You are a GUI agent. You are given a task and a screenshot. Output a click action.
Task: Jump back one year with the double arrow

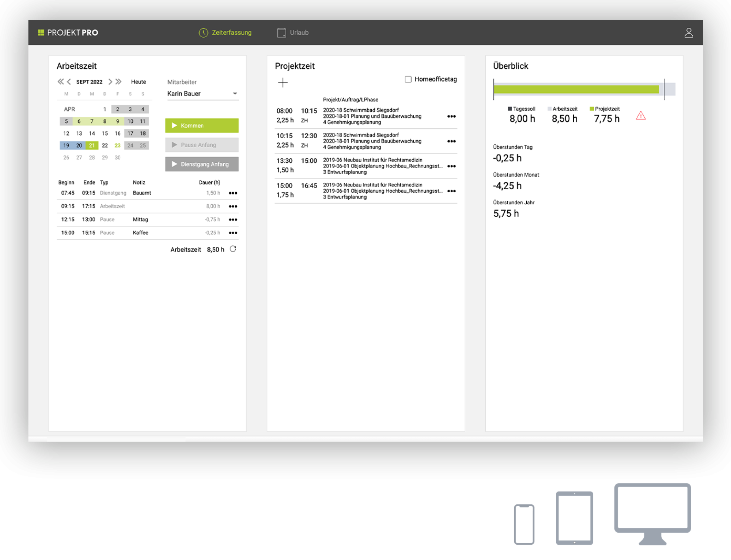60,82
